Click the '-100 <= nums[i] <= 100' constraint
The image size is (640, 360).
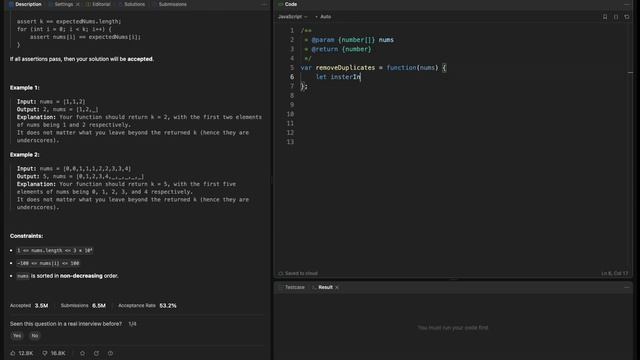(x=48, y=263)
